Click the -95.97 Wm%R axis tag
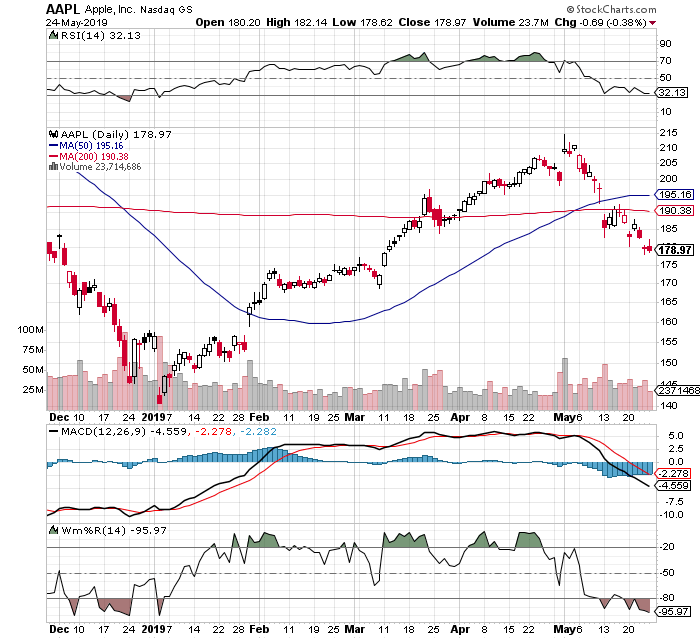This screenshot has height=639, width=700. (x=674, y=611)
